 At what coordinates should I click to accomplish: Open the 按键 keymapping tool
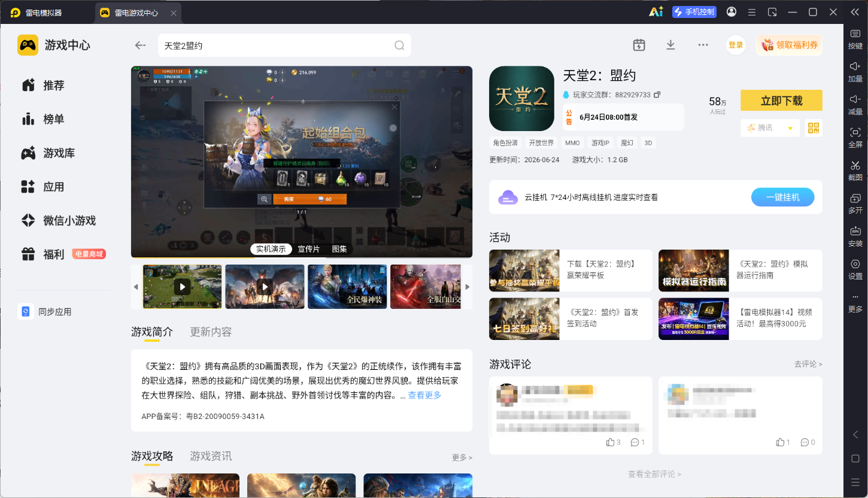[855, 39]
